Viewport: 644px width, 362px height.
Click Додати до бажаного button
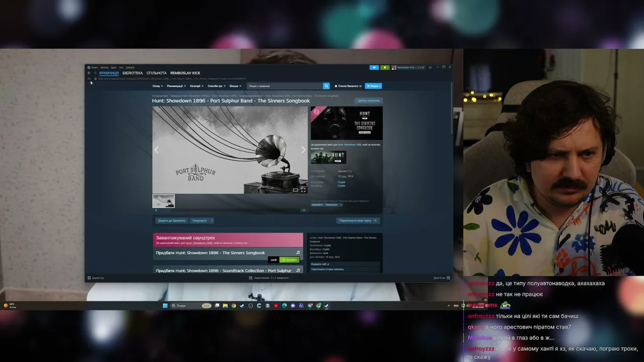point(172,220)
